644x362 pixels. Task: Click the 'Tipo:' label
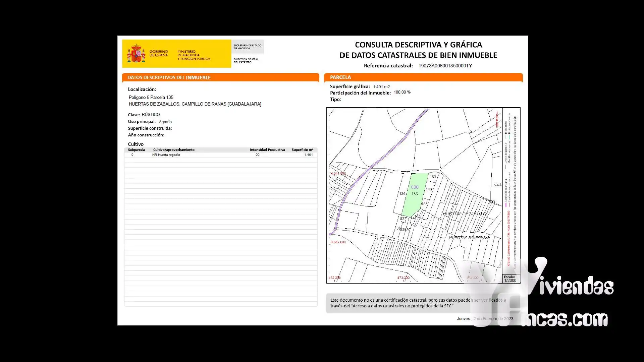pos(335,100)
